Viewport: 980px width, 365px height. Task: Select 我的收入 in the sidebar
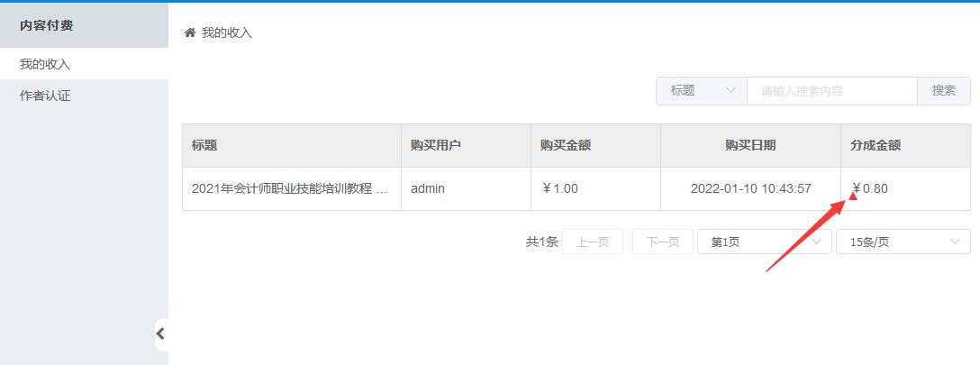85,64
